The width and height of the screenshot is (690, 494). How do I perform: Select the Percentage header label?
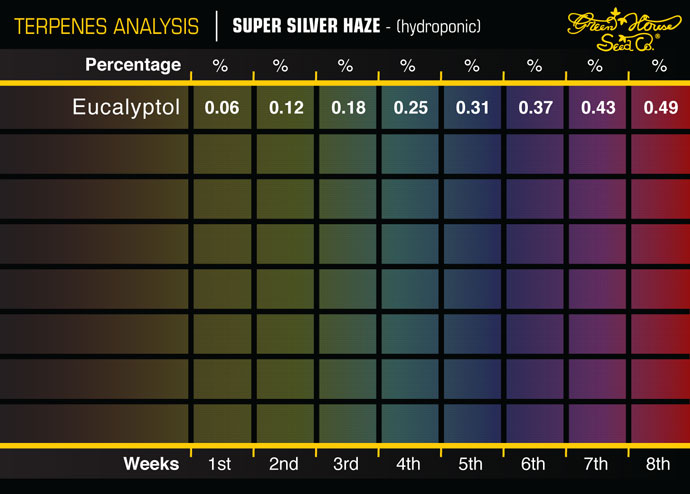point(133,65)
